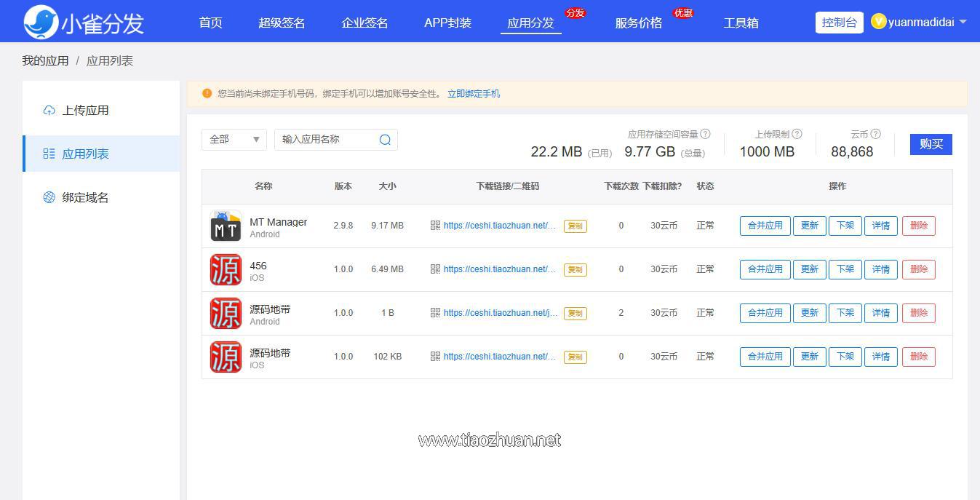Open the 工具箱 navigation tab
Viewport: 980px width, 500px height.
pyautogui.click(x=741, y=23)
